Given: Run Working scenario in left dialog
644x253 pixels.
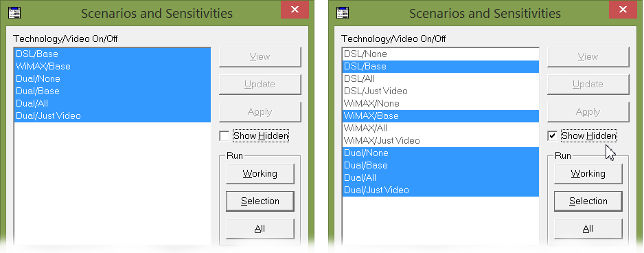Looking at the screenshot, I should (x=260, y=174).
